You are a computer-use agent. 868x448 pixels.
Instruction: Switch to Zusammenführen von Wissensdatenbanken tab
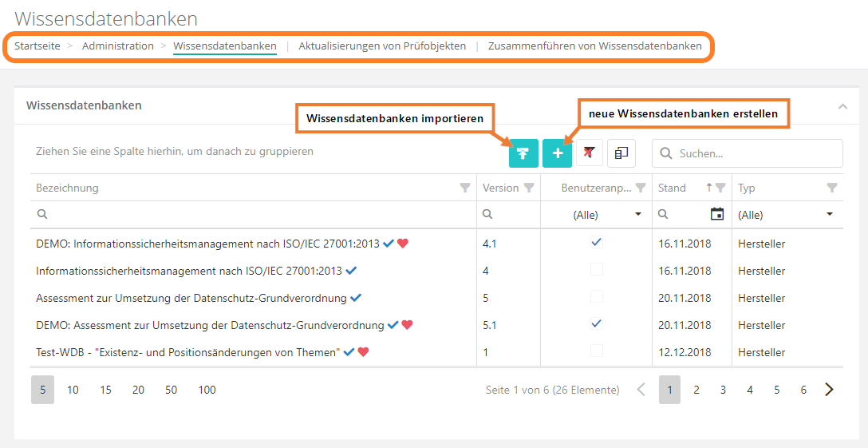click(x=595, y=46)
